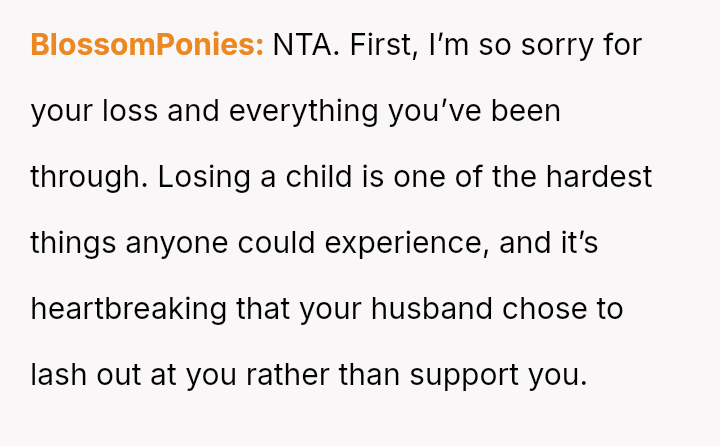Click the word "things" starting line four
Image resolution: width=720 pixels, height=446 pixels.
click(73, 243)
